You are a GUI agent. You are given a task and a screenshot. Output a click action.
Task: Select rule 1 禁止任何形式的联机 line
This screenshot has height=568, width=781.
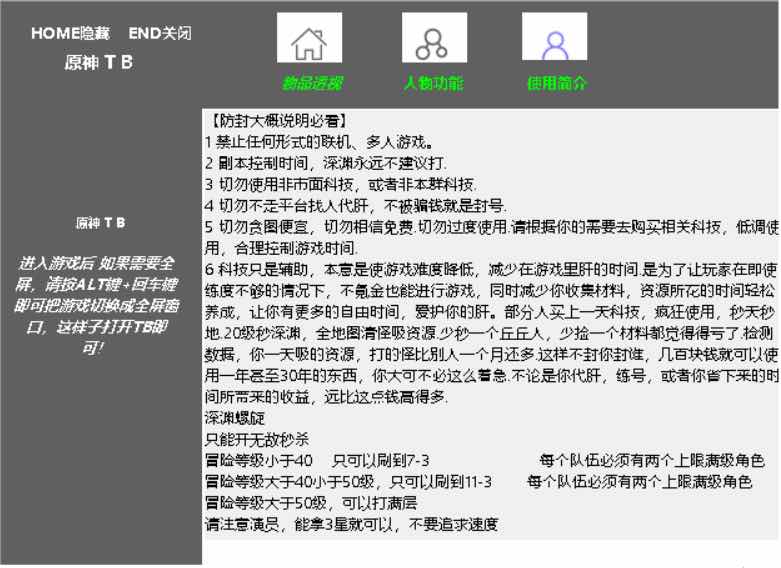pos(319,142)
